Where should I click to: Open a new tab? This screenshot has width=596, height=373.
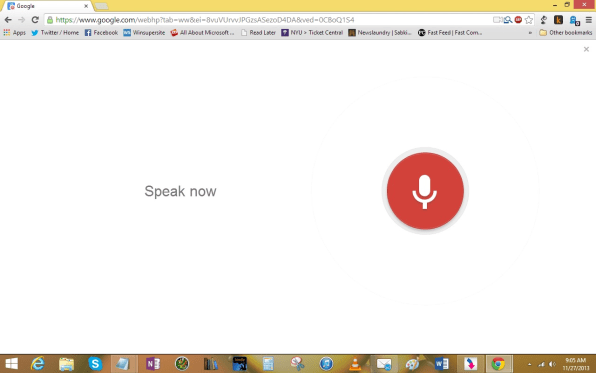101,6
